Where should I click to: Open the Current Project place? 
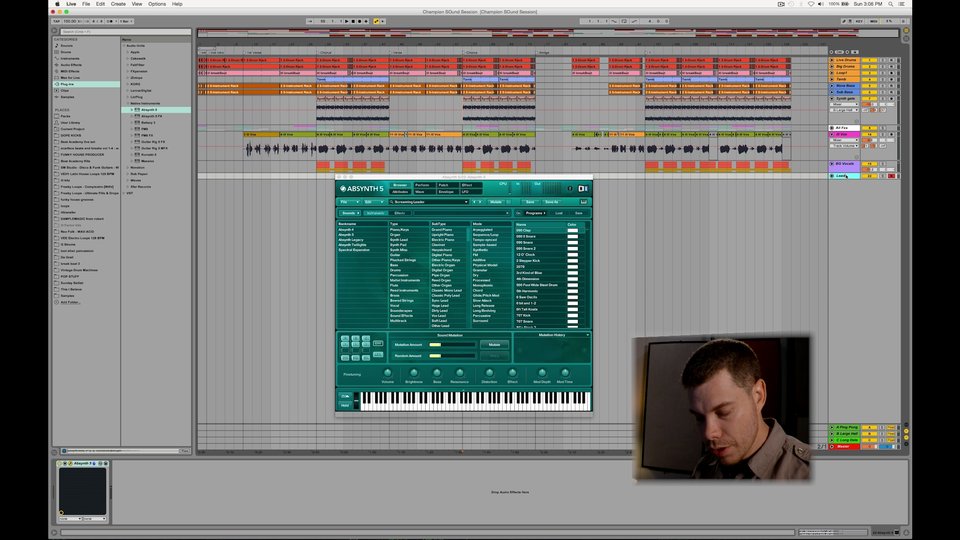click(x=72, y=129)
